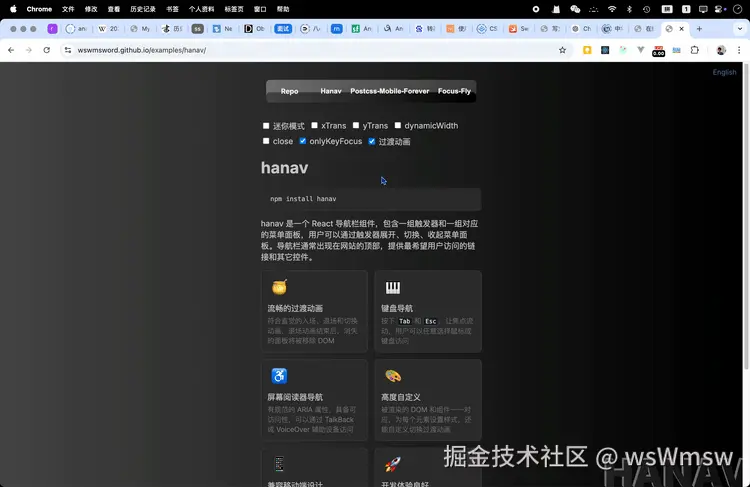Click the page vertical scrollbar
The image size is (750, 487).
pos(746,215)
